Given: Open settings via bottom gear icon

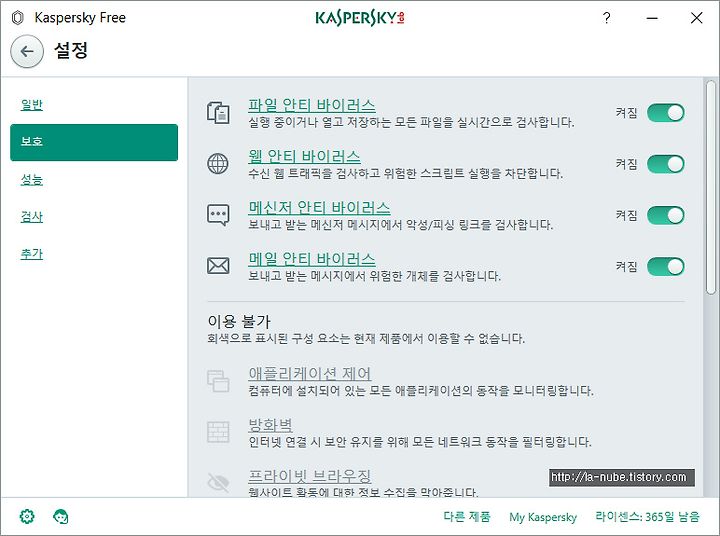Looking at the screenshot, I should [x=27, y=516].
